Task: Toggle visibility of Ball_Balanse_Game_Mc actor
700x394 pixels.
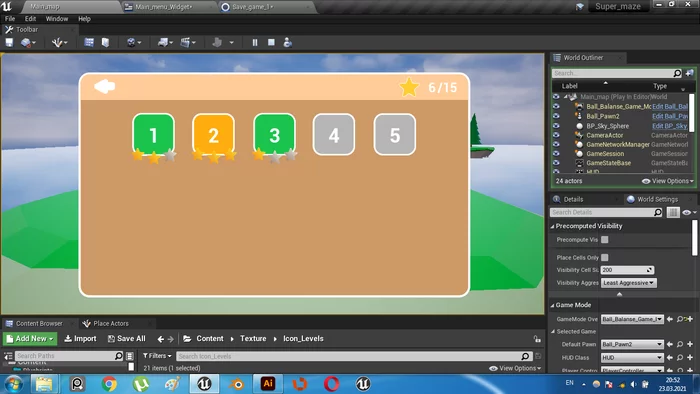Action: coord(556,106)
